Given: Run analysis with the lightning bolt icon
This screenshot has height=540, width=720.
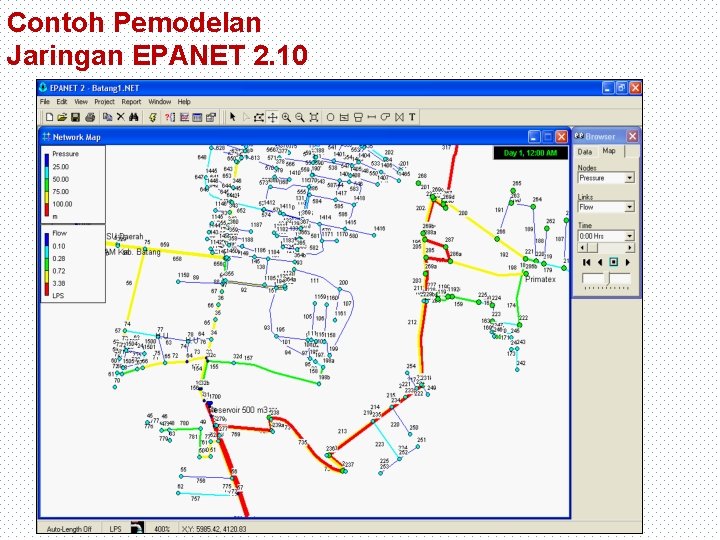Looking at the screenshot, I should pos(152,117).
